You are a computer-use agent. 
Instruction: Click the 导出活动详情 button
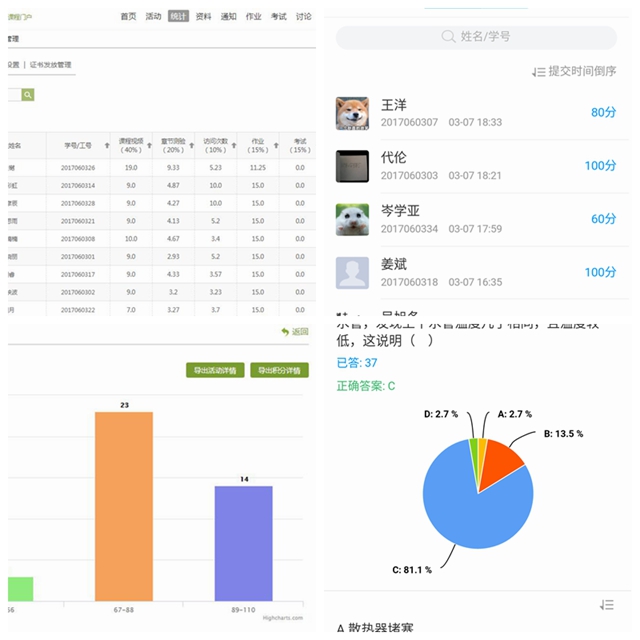[x=215, y=370]
